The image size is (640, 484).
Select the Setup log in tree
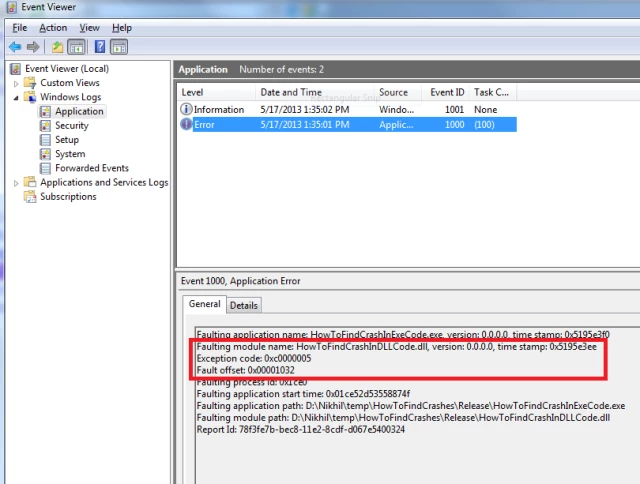pyautogui.click(x=67, y=140)
